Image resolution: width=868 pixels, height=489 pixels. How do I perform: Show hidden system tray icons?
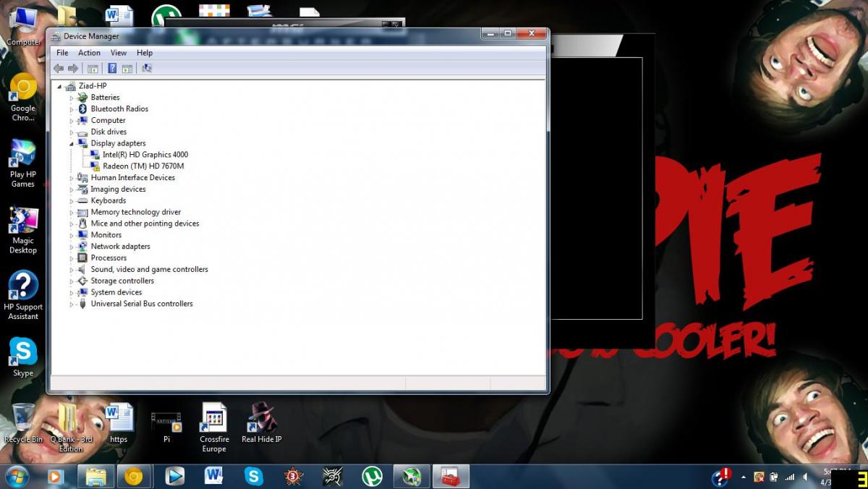click(x=744, y=477)
